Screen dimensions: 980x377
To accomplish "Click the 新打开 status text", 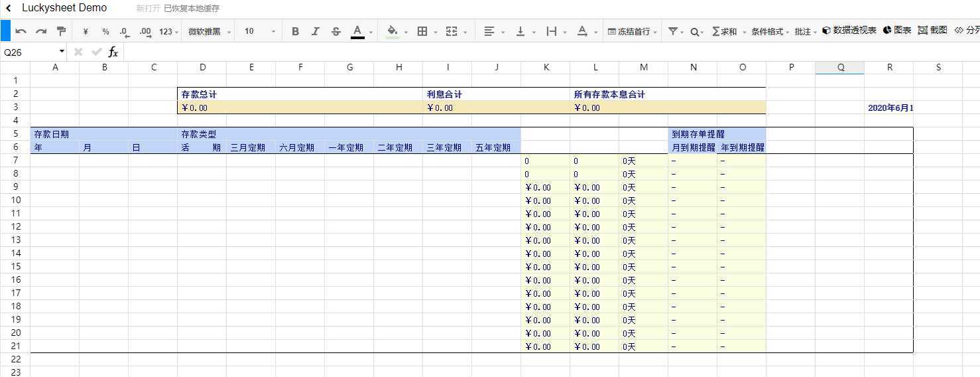I will (x=148, y=9).
